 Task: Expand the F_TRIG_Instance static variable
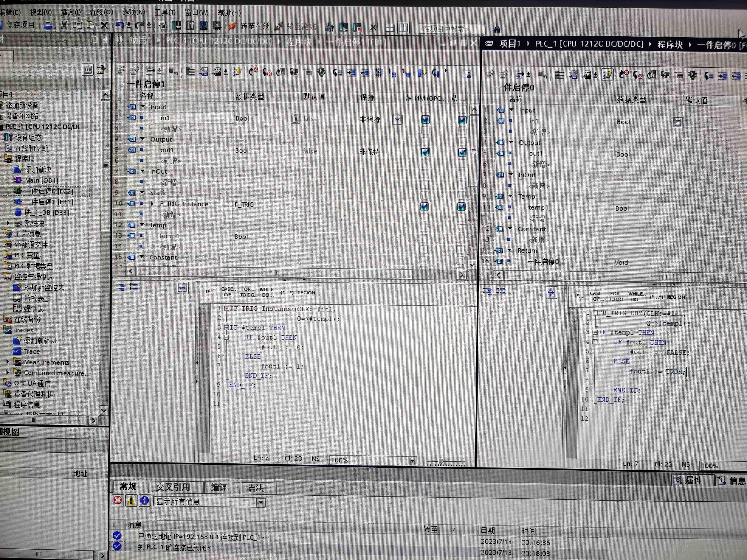coord(152,203)
